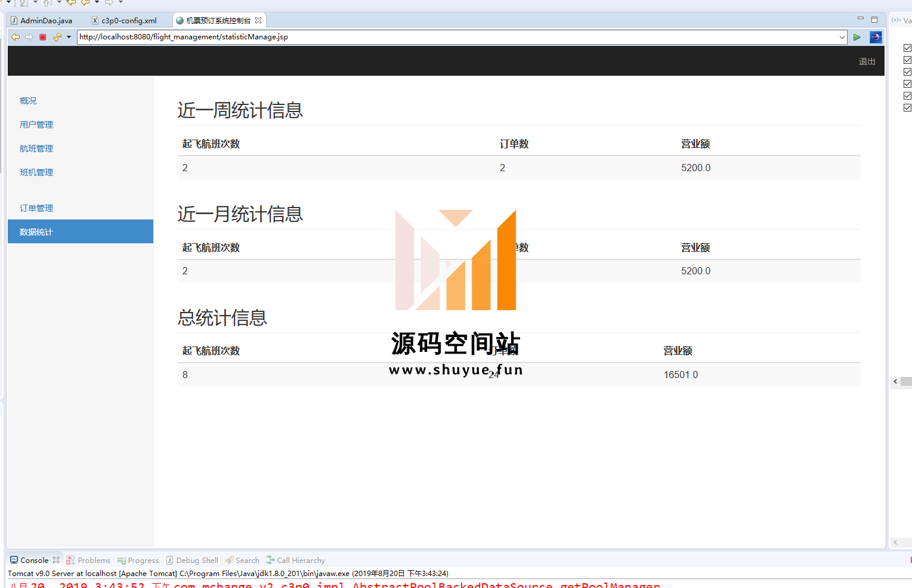Viewport: 912px width, 588px height.
Task: Click 起飞航班次数 header in the monthly table
Action: point(211,247)
